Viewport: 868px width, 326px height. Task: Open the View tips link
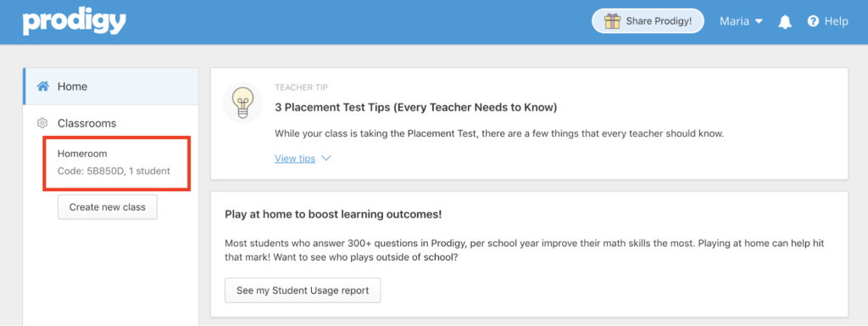pyautogui.click(x=295, y=159)
